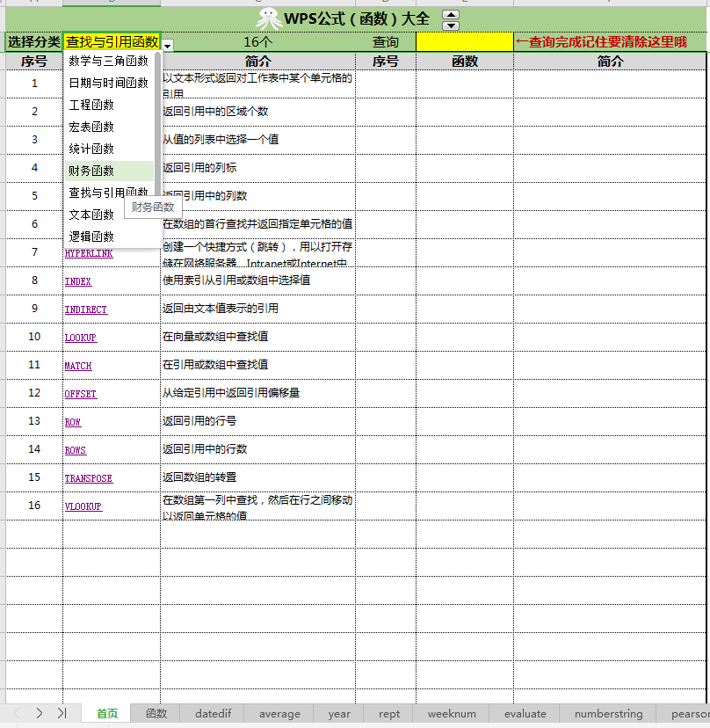This screenshot has width=710, height=728.
Task: Open the numberstring sheet tab
Action: coord(608,714)
